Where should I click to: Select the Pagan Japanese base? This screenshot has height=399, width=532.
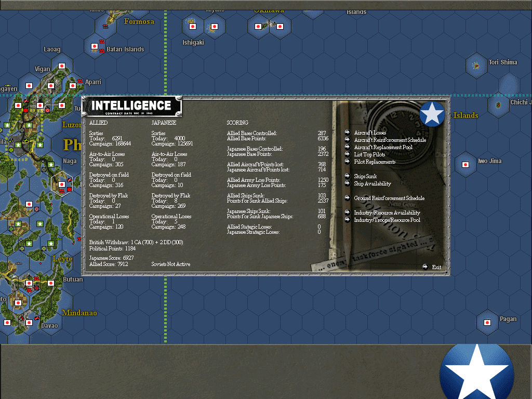(x=487, y=322)
